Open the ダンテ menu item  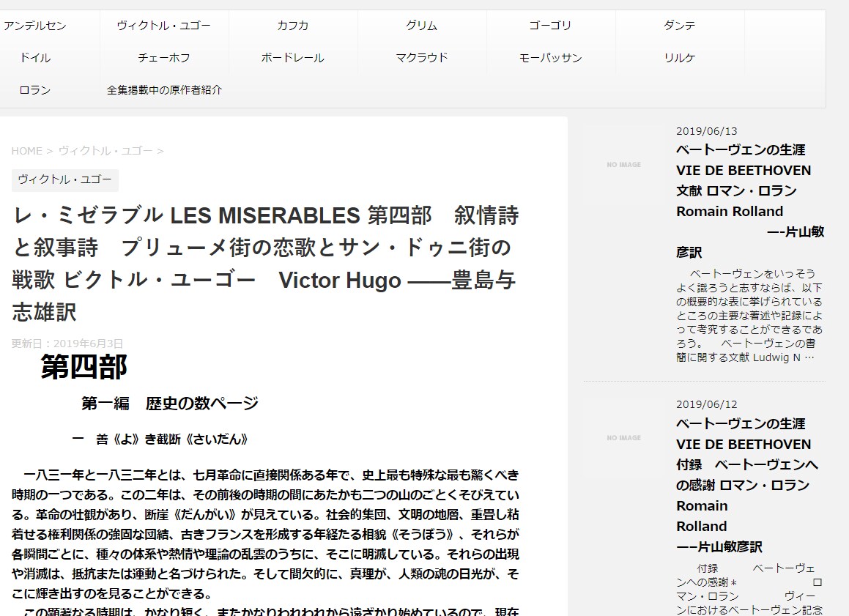tap(679, 26)
